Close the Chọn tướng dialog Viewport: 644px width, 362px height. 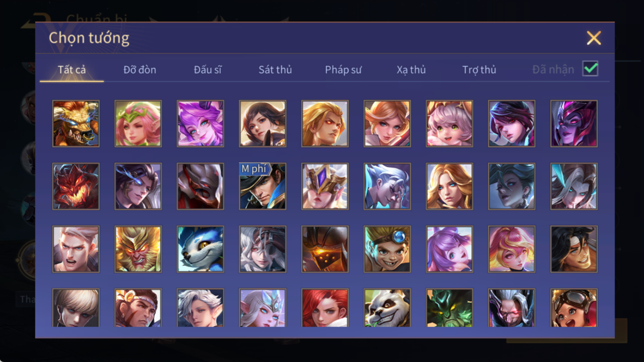(594, 38)
